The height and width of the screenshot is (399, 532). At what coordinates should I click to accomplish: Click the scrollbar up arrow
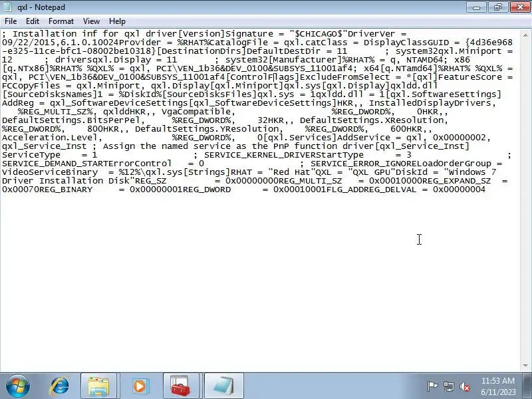click(x=525, y=35)
